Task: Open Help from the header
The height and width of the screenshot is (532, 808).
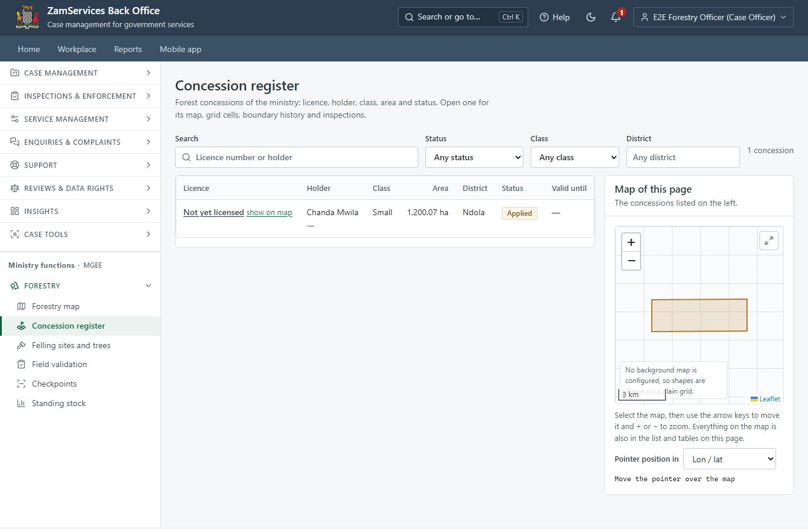Action: pos(554,17)
